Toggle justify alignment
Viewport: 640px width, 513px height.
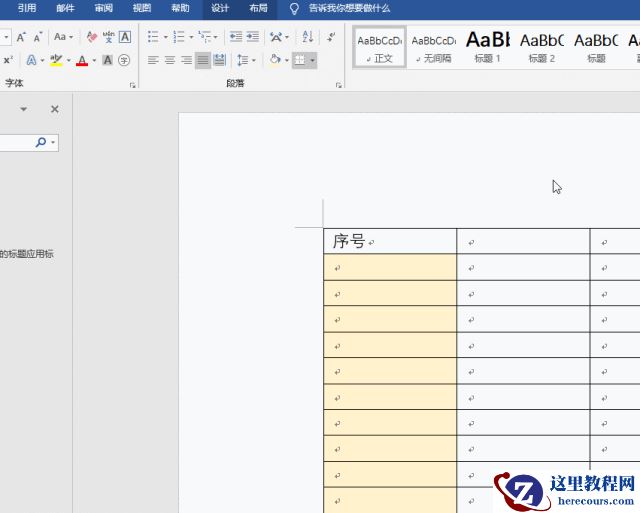[203, 60]
